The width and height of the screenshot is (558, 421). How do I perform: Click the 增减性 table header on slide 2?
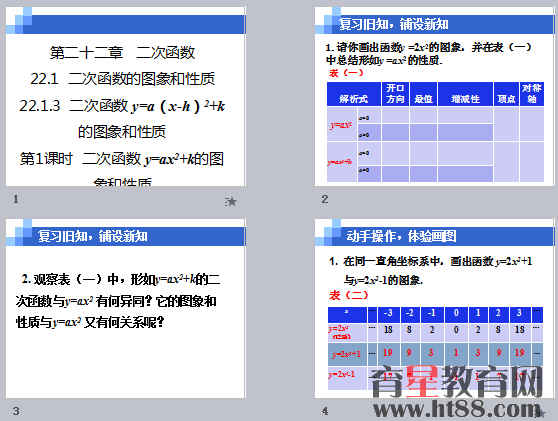click(465, 94)
